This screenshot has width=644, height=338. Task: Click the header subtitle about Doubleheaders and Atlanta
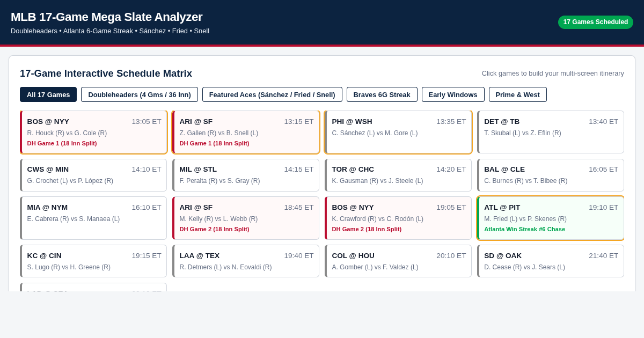[x=110, y=31]
